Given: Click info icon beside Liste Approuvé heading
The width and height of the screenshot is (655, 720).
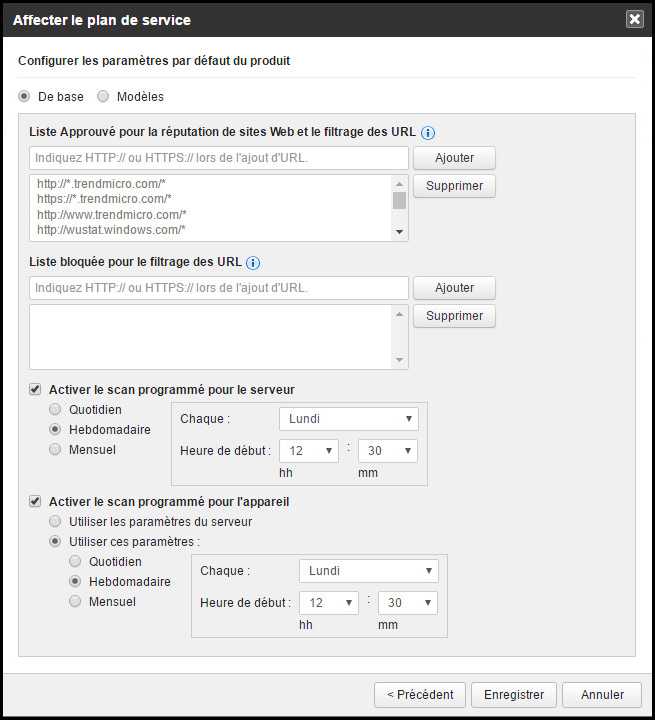Looking at the screenshot, I should tap(428, 132).
